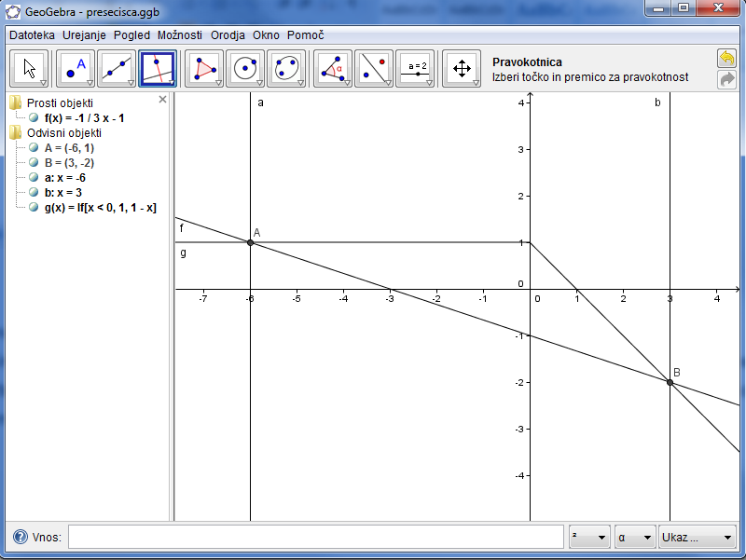Select the New Point tool
Viewport: 746px width, 560px height.
point(76,68)
